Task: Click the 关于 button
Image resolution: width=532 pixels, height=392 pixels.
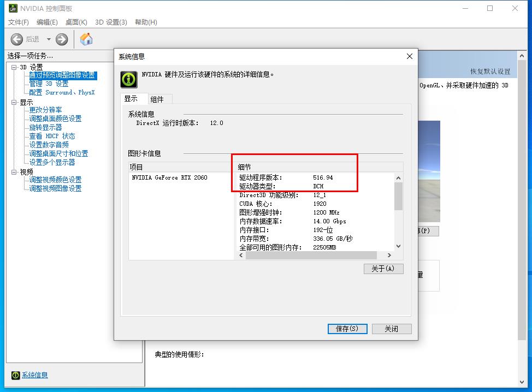Action: click(x=383, y=269)
